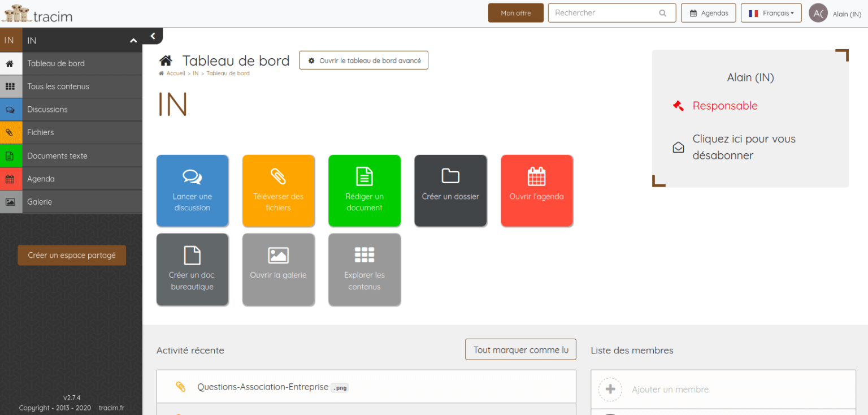Click unsubscribe link Cliquez ici pour vous désabonner
Image resolution: width=868 pixels, height=415 pixels.
[x=744, y=147]
